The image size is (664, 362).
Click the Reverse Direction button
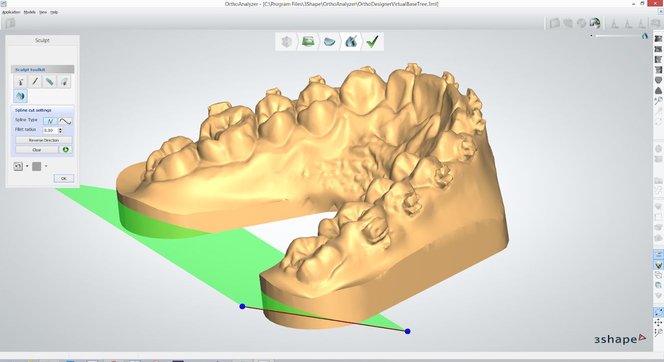(x=44, y=140)
